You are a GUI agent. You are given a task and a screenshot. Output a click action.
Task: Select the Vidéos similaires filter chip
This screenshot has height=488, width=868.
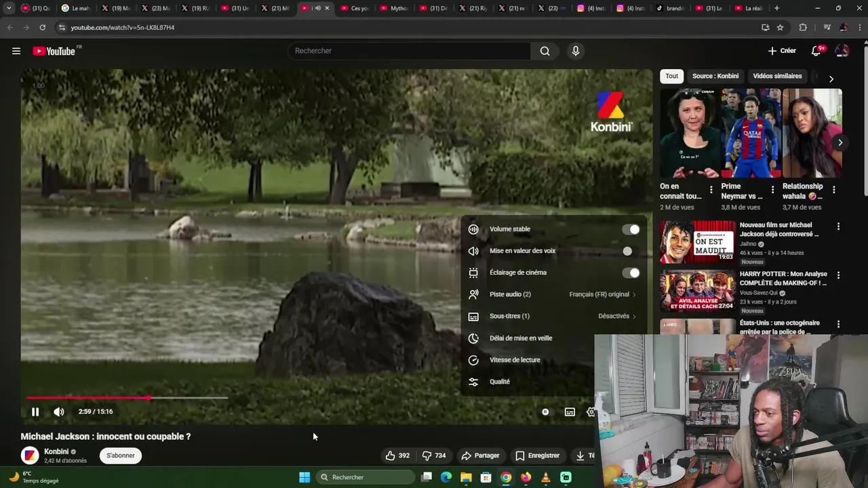click(x=777, y=76)
